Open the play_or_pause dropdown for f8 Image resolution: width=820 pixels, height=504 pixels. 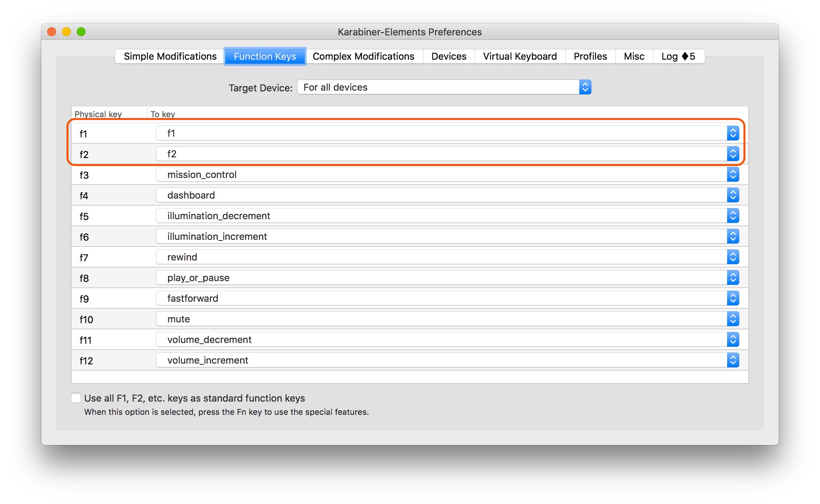448,277
